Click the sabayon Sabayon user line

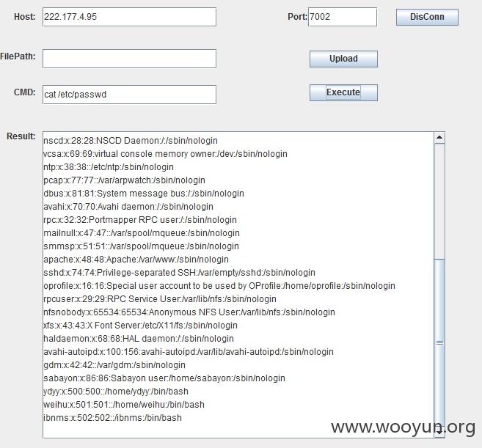[164, 378]
